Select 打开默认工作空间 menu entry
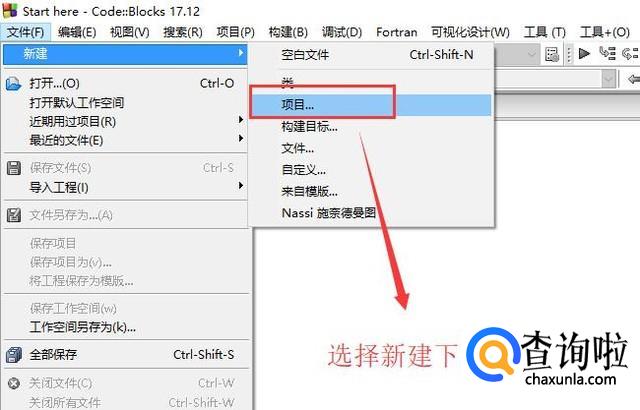 pos(76,102)
